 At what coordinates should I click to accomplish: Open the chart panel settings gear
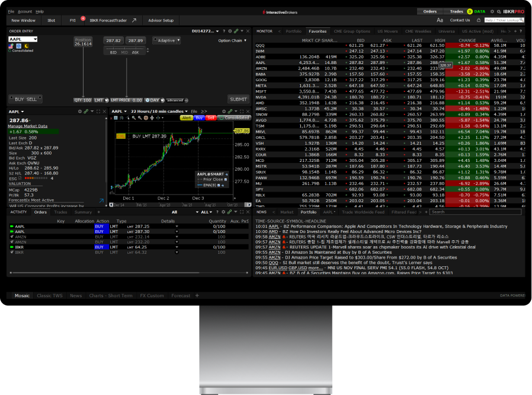[224, 112]
